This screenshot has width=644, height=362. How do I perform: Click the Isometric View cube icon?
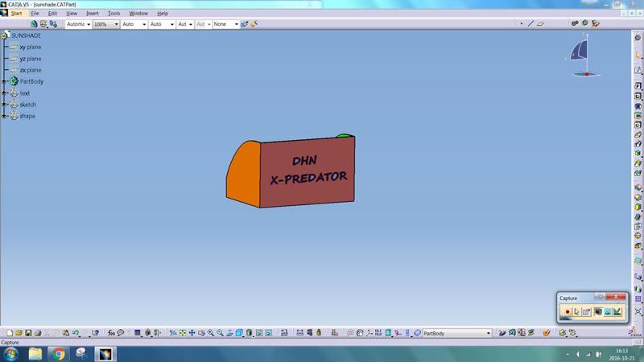239,333
